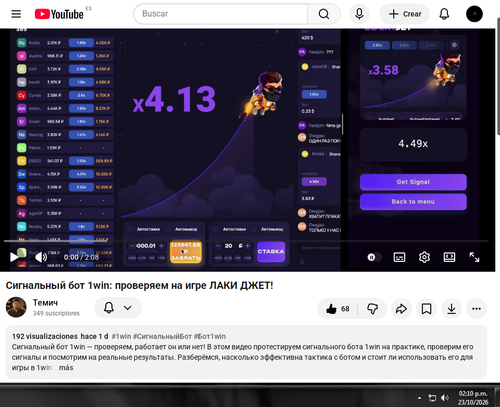The height and width of the screenshot is (407, 500).
Task: Open the YouTube hamburger guide menu
Action: (16, 14)
